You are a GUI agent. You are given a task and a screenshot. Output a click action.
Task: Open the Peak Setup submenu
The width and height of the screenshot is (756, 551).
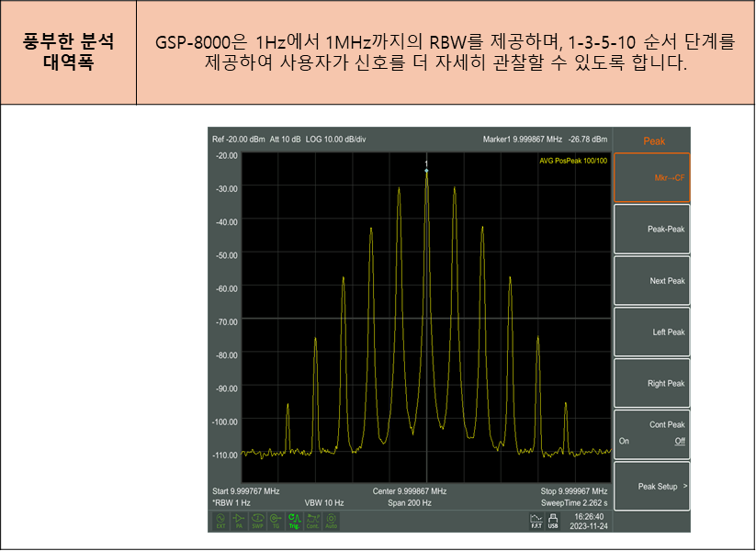pyautogui.click(x=652, y=486)
